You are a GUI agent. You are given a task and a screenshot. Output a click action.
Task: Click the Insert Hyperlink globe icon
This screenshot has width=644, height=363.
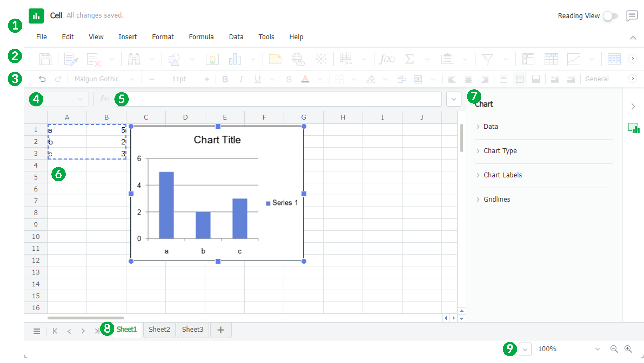coord(298,59)
